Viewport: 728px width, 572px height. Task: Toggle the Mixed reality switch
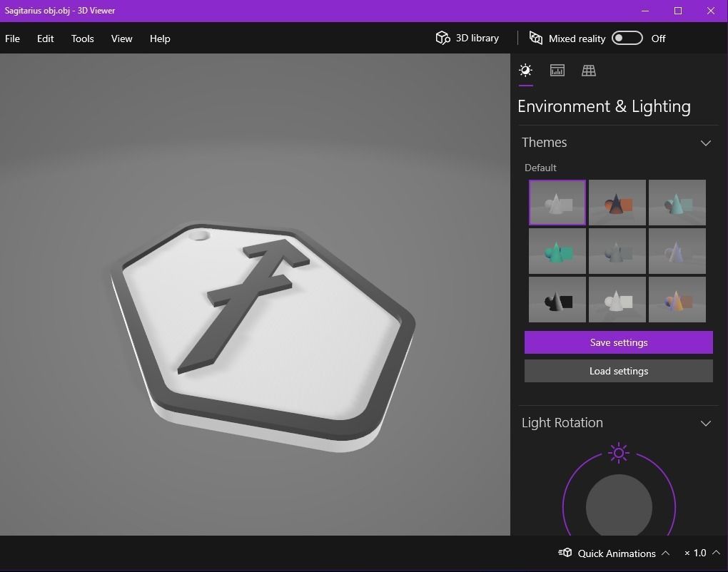click(627, 38)
